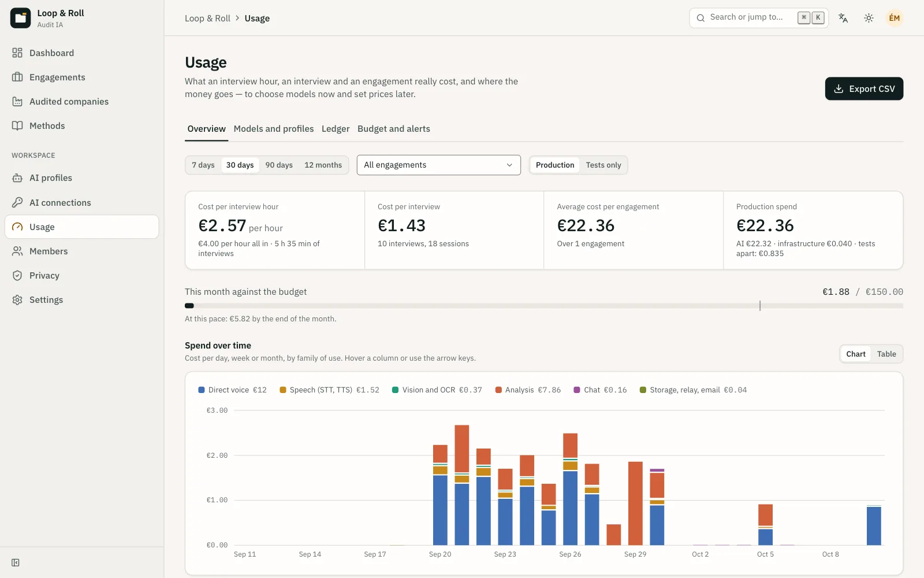
Task: Select the Overview tab
Action: pyautogui.click(x=207, y=129)
